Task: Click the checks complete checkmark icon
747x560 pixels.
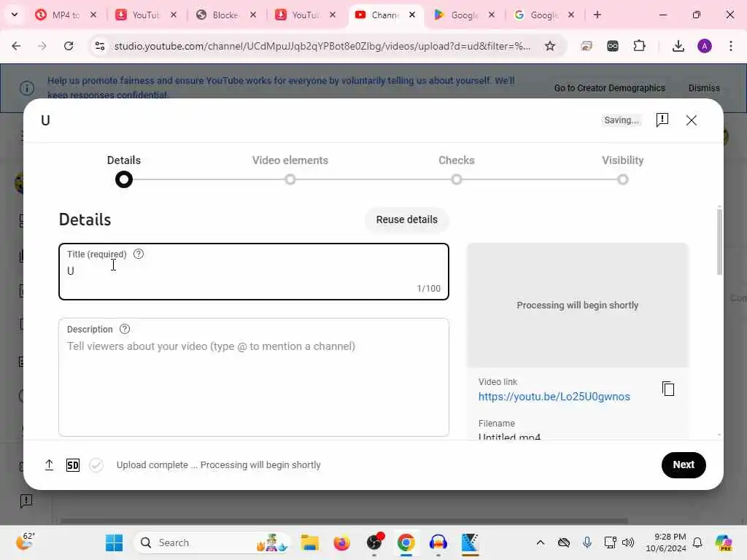Action: pyautogui.click(x=96, y=464)
